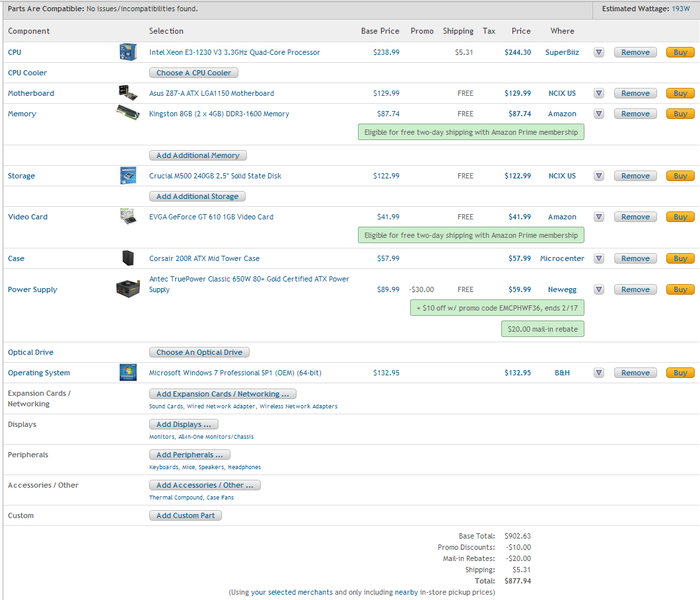Image resolution: width=700 pixels, height=600 pixels.
Task: Buy the Antec power supply from Newegg
Action: pos(680,289)
